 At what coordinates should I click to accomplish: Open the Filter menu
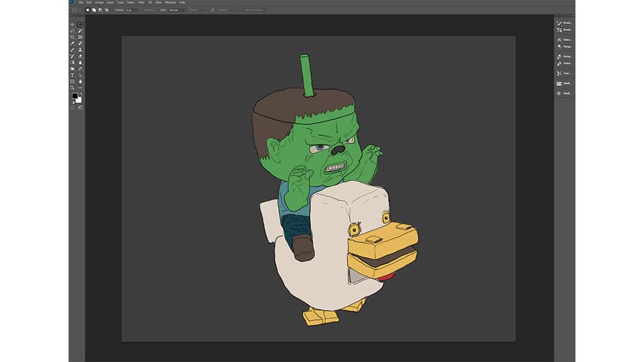[141, 2]
